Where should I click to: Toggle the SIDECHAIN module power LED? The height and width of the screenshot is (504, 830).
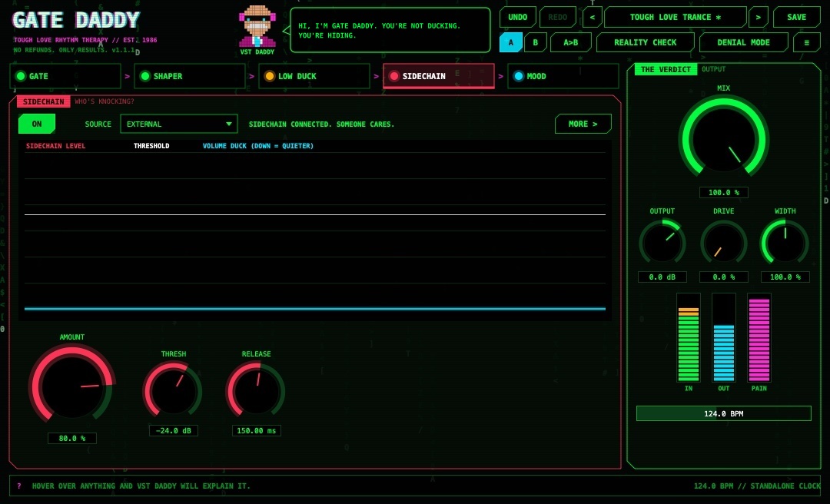click(393, 76)
